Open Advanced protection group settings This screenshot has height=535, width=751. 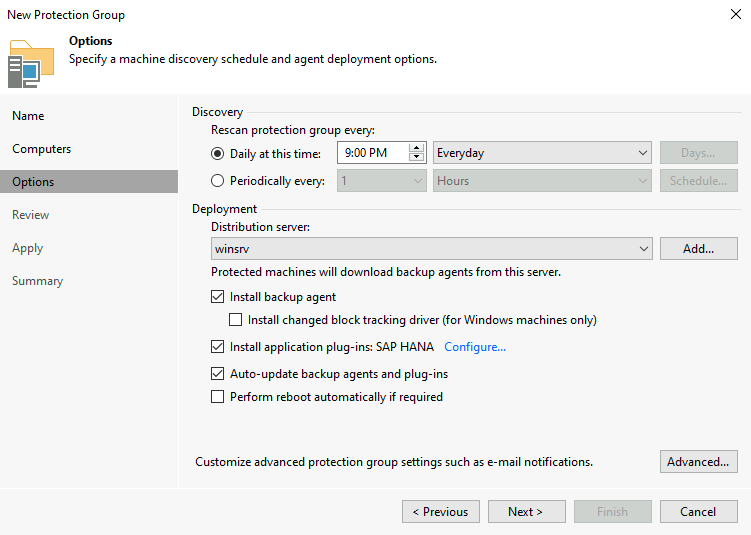[698, 462]
